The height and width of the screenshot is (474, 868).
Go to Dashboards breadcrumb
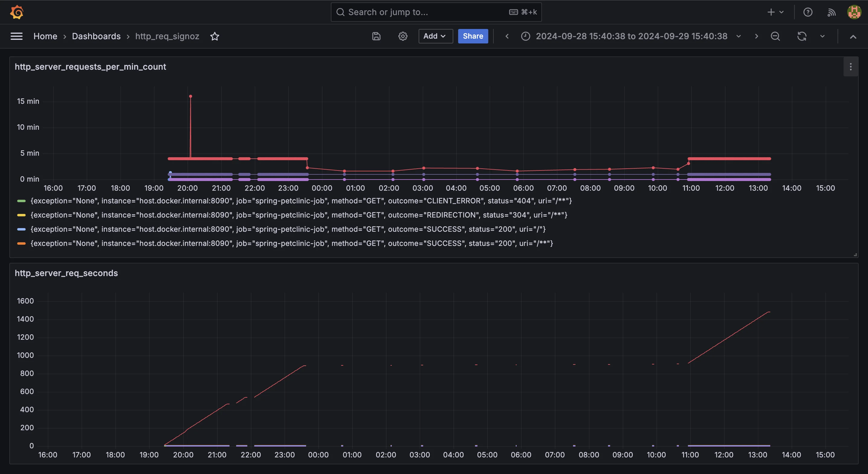[x=96, y=36]
